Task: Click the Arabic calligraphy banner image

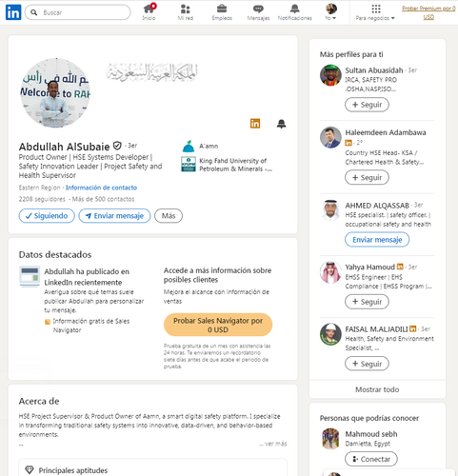Action: tap(151, 72)
